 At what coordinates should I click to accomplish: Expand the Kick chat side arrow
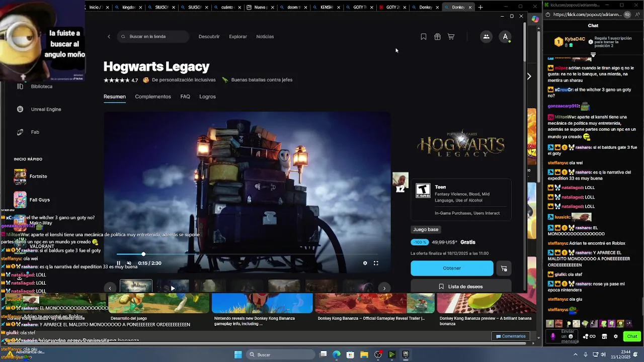pyautogui.click(x=529, y=76)
